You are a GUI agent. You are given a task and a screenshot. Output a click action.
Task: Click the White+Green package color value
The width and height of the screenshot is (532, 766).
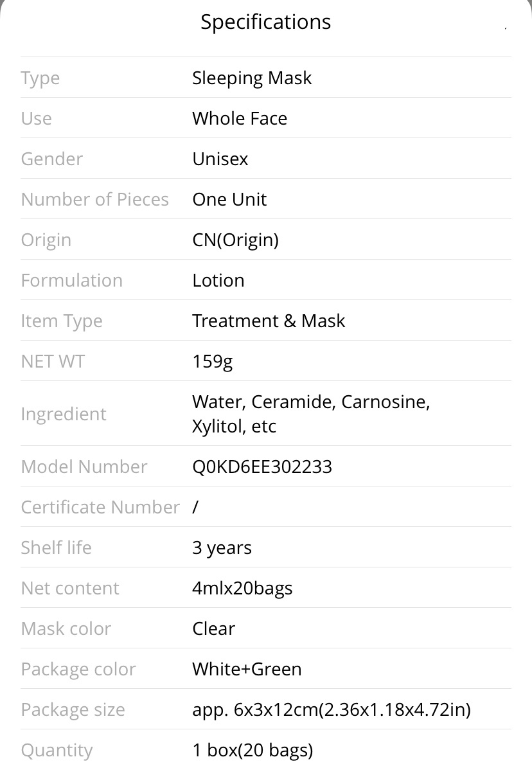(247, 669)
